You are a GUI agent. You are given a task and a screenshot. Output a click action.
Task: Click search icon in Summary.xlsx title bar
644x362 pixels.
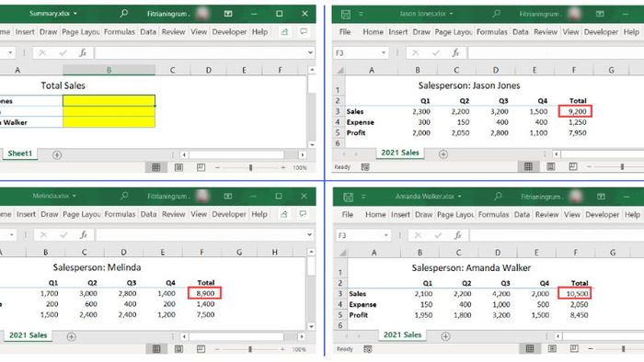(123, 14)
